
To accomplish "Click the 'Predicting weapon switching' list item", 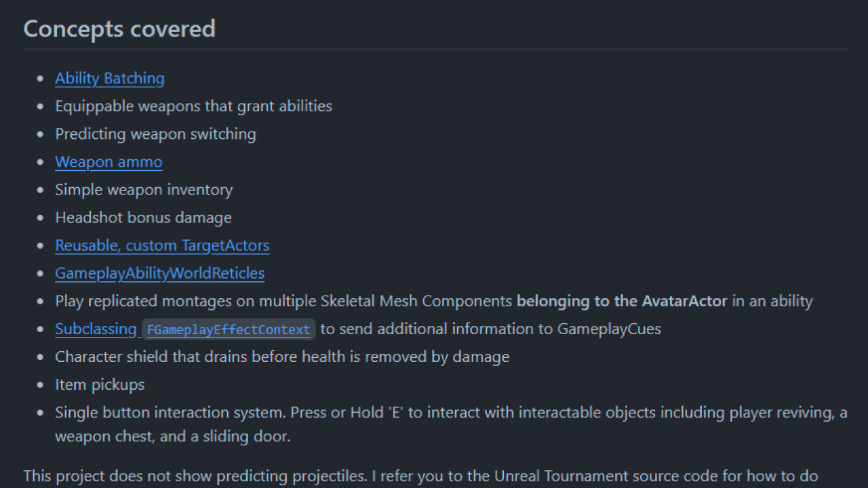I will point(155,134).
